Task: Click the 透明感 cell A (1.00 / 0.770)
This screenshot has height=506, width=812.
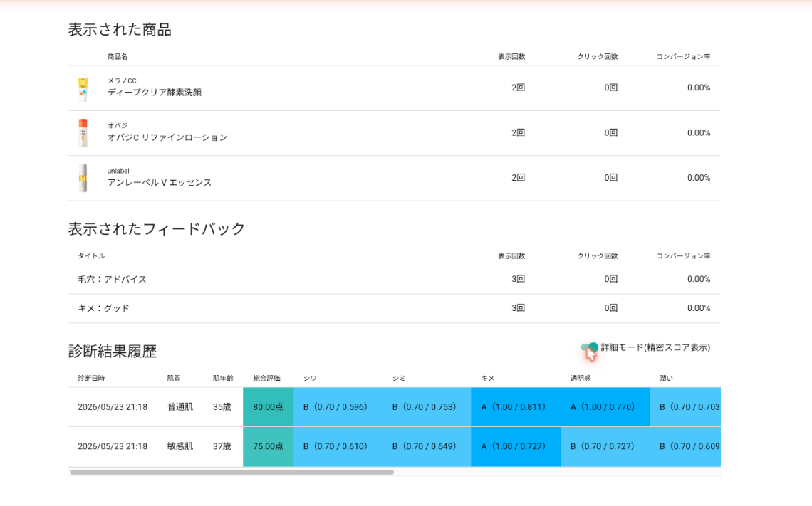Action: 605,407
